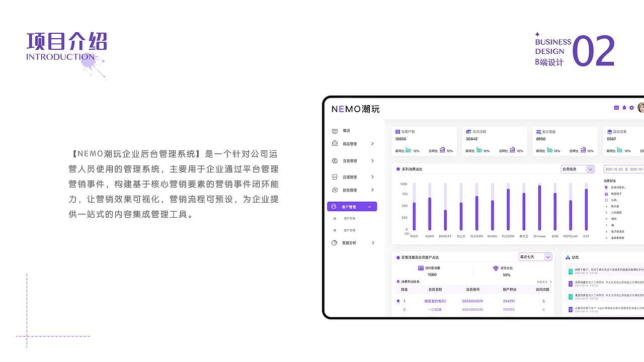Select the 财务管理 menu item
This screenshot has height=362, width=644.
point(350,190)
